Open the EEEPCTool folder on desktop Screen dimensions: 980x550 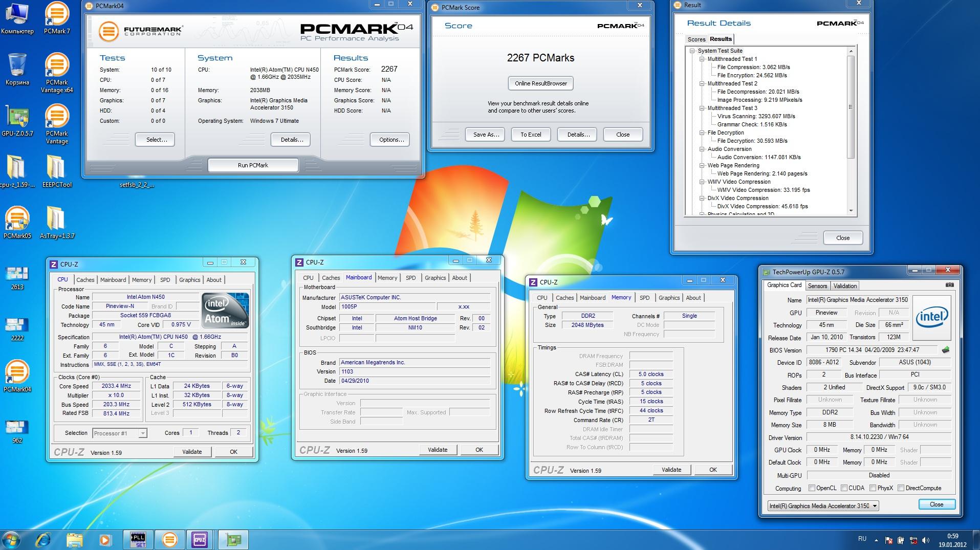click(57, 171)
